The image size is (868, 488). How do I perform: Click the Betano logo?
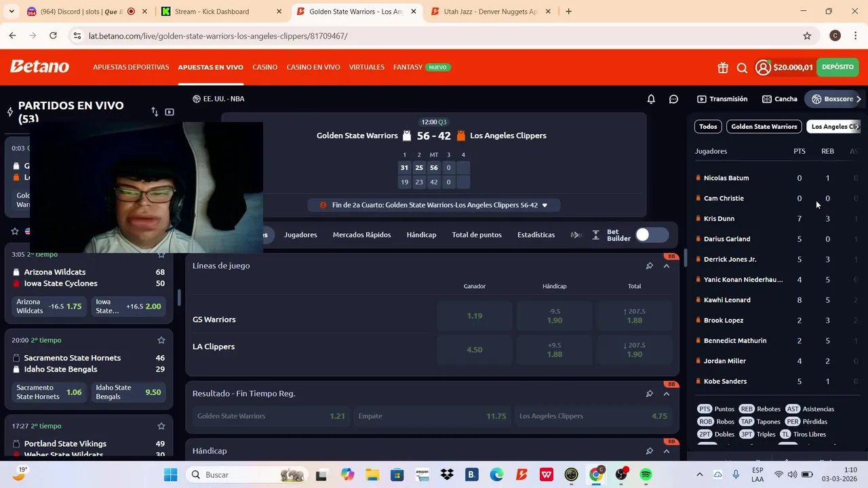(x=39, y=66)
